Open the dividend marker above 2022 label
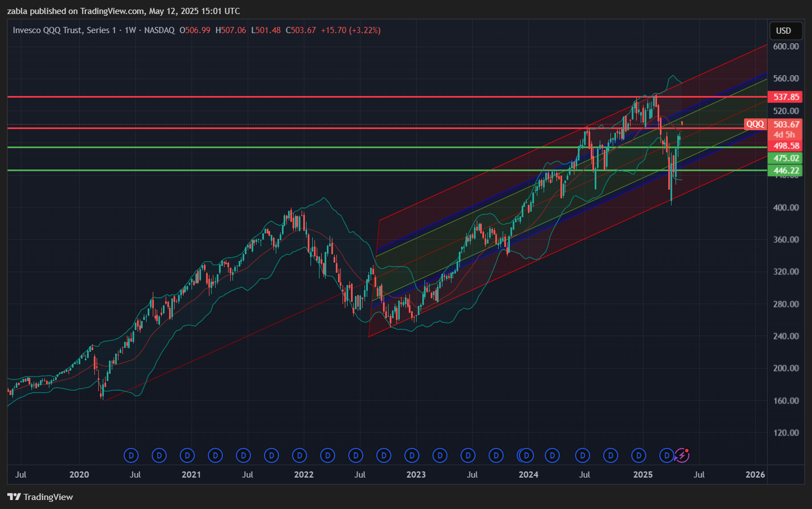Image resolution: width=812 pixels, height=509 pixels. 299,455
